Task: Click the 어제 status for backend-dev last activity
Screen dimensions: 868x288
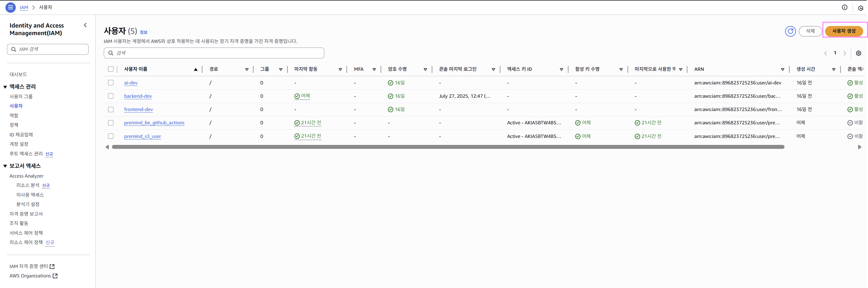Action: click(302, 96)
